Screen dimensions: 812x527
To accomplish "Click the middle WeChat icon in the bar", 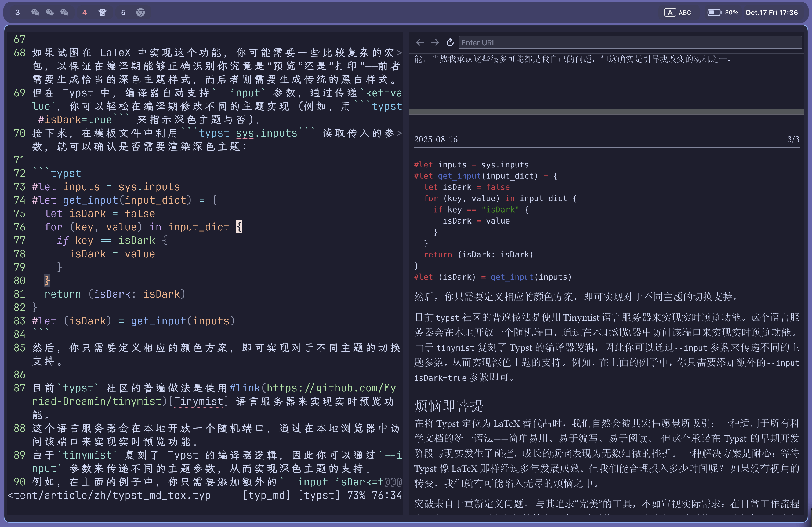I will 50,13.
